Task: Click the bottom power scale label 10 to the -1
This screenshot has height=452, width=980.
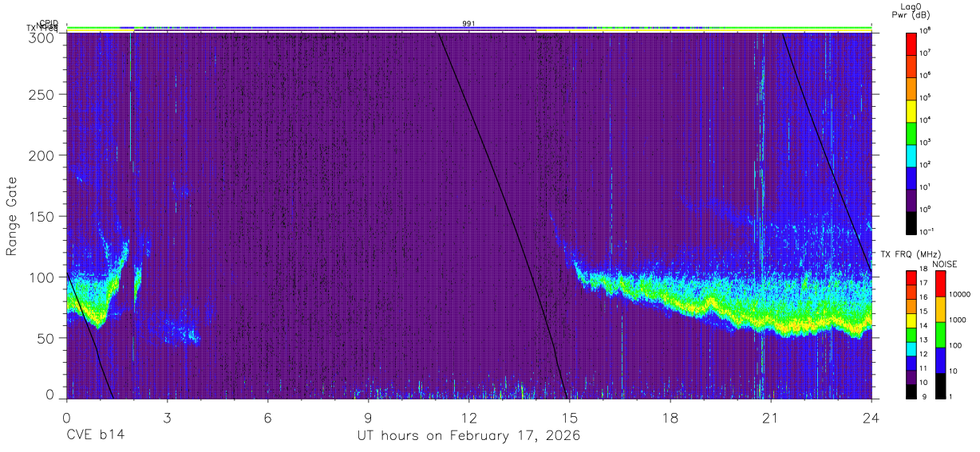Action: tap(927, 231)
